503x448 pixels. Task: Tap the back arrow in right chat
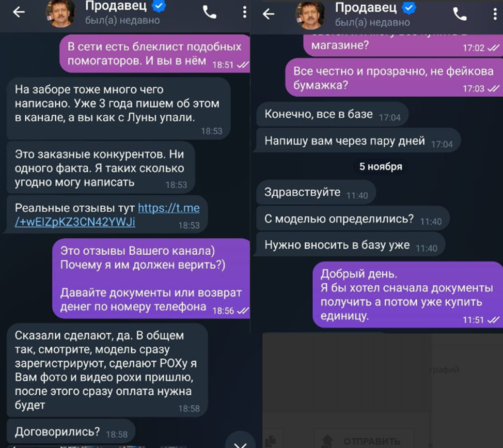(x=268, y=14)
